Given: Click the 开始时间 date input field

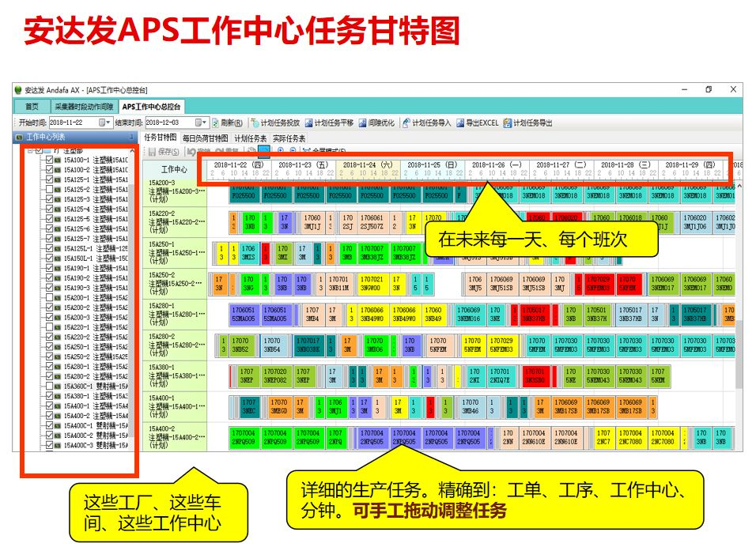Looking at the screenshot, I should [80, 123].
